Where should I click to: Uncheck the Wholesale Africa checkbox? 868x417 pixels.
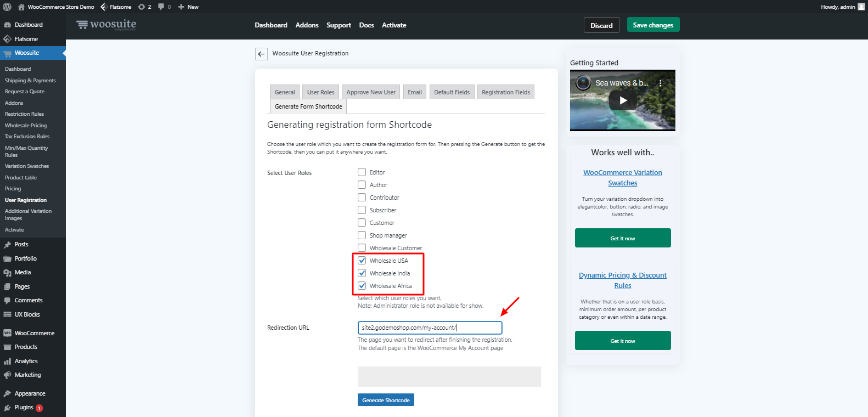[x=362, y=285]
